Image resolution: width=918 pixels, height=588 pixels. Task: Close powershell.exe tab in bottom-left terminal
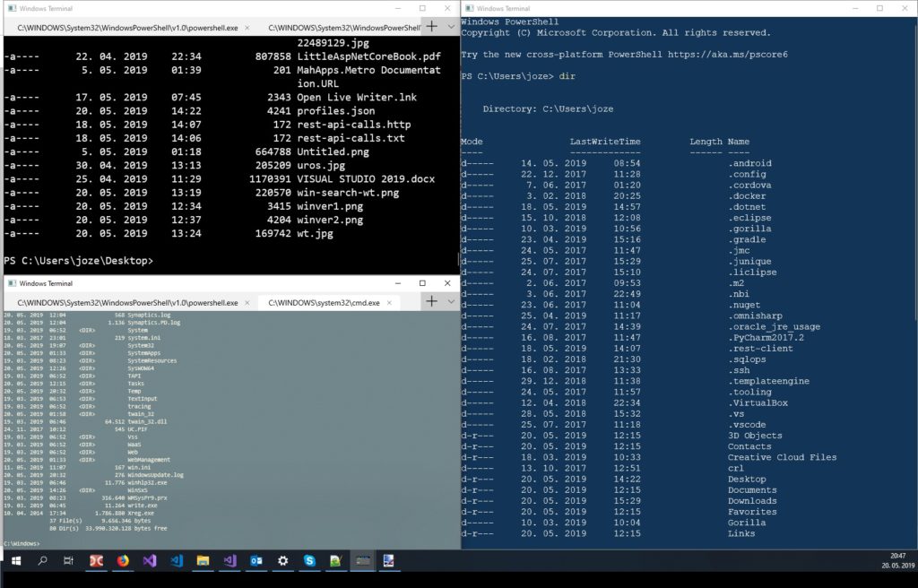click(x=247, y=303)
